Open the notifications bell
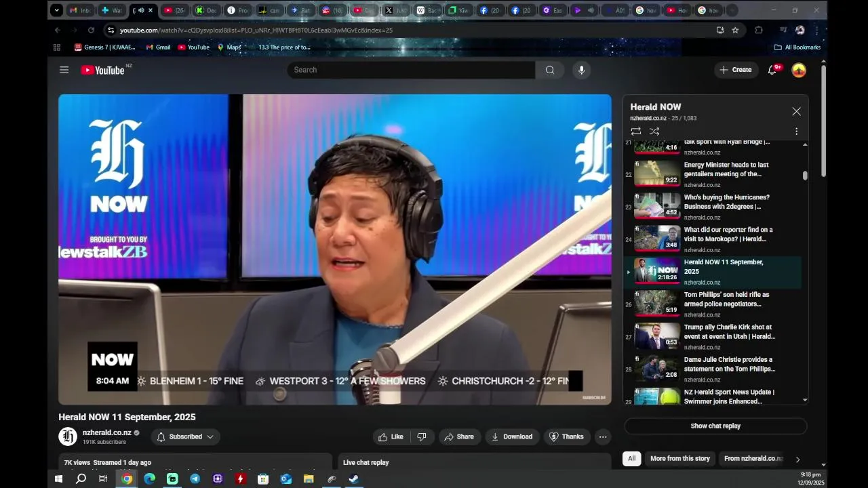 click(x=772, y=70)
